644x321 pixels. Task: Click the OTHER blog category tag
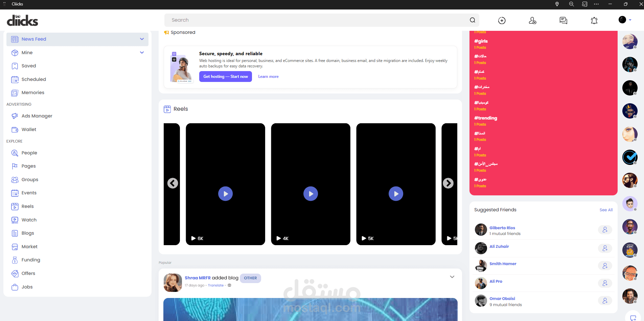[250, 278]
